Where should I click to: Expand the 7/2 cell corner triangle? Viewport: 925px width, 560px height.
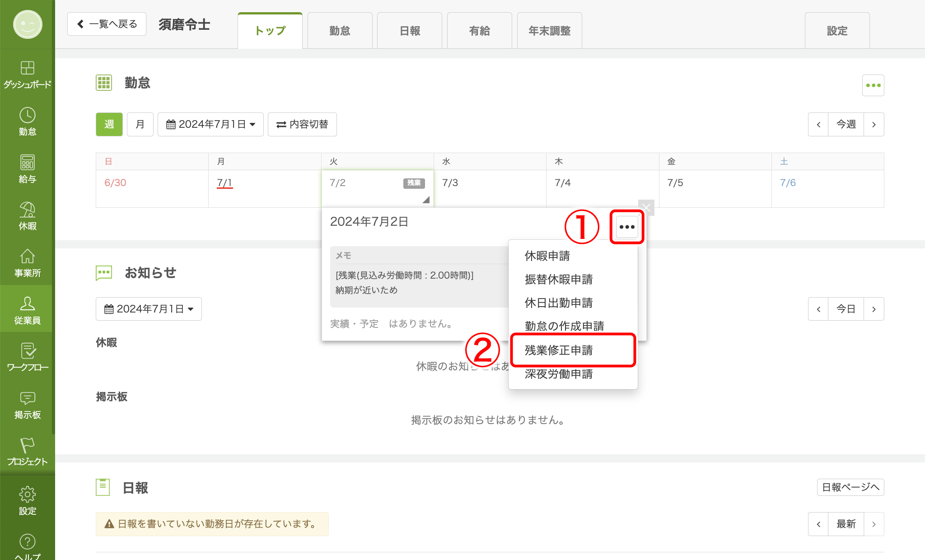tap(426, 200)
